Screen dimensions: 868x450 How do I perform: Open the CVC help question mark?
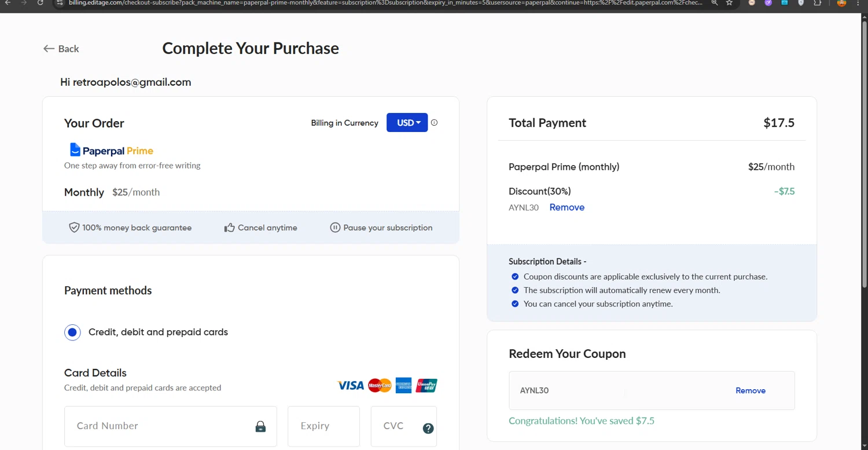coord(428,429)
